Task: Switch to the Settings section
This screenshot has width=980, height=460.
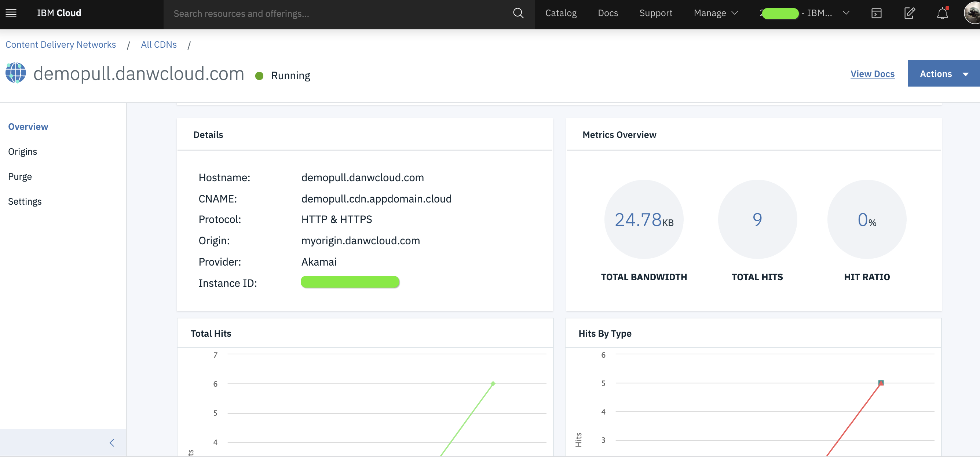Action: pyautogui.click(x=25, y=201)
